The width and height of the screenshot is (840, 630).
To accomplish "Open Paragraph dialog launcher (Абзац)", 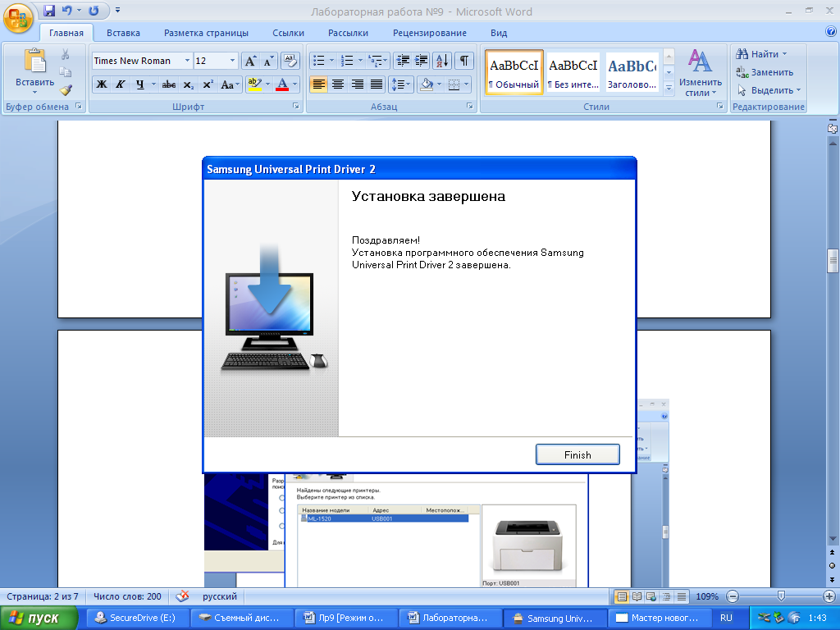I will coord(470,106).
